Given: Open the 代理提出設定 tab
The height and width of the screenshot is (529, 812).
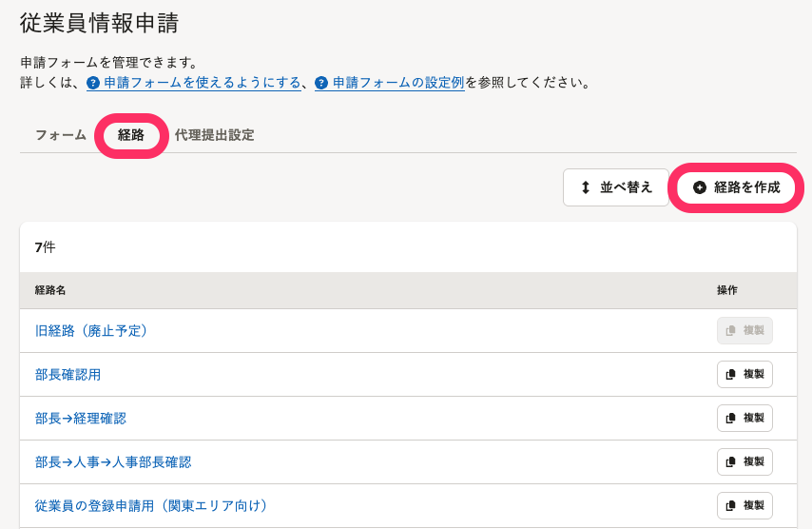Looking at the screenshot, I should tap(214, 135).
